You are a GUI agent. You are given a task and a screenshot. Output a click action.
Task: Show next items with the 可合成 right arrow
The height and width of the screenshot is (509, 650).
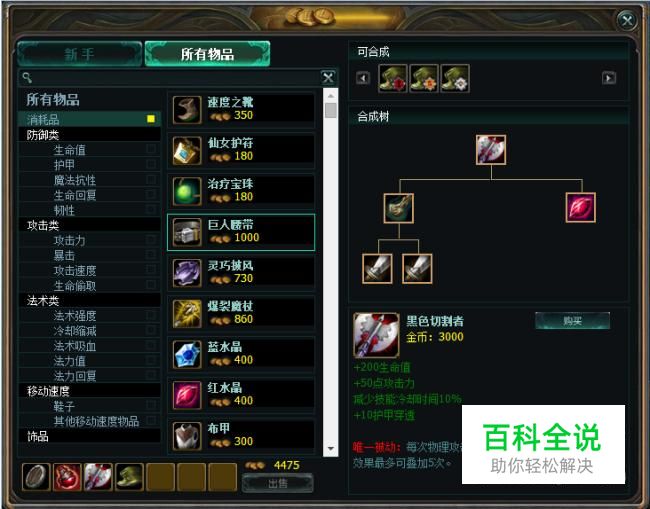click(x=609, y=78)
